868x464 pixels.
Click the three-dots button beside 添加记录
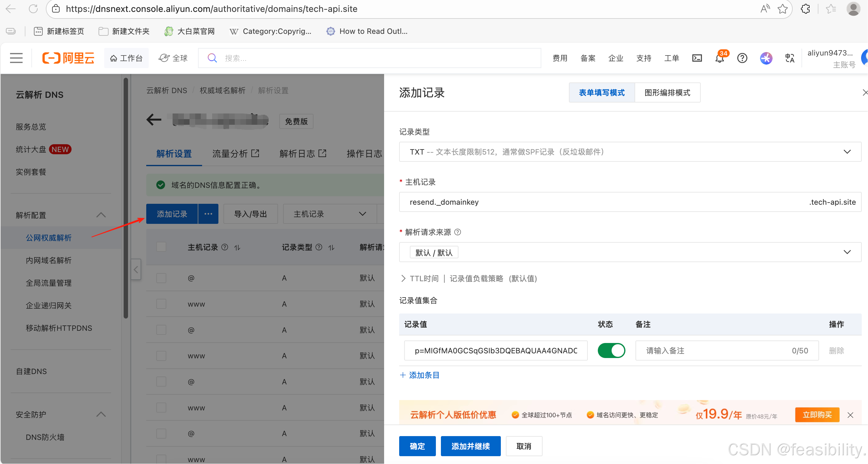click(208, 214)
